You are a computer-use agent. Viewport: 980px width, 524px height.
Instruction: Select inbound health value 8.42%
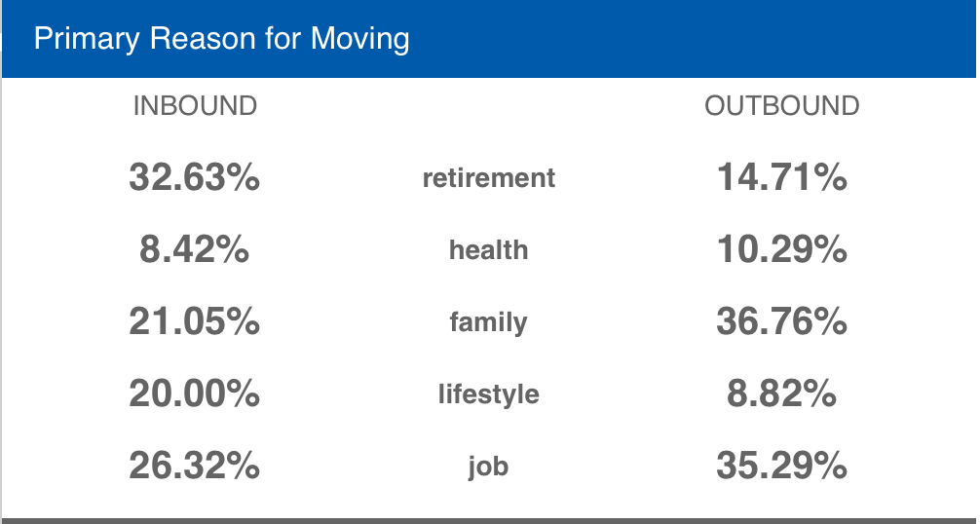pyautogui.click(x=195, y=250)
